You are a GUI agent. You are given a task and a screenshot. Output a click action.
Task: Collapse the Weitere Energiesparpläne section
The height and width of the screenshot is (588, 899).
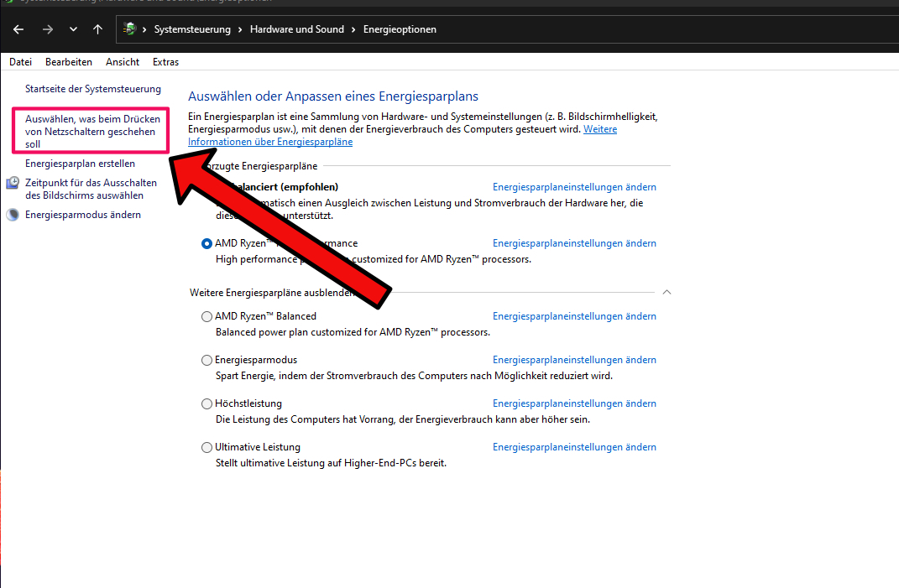tap(666, 293)
